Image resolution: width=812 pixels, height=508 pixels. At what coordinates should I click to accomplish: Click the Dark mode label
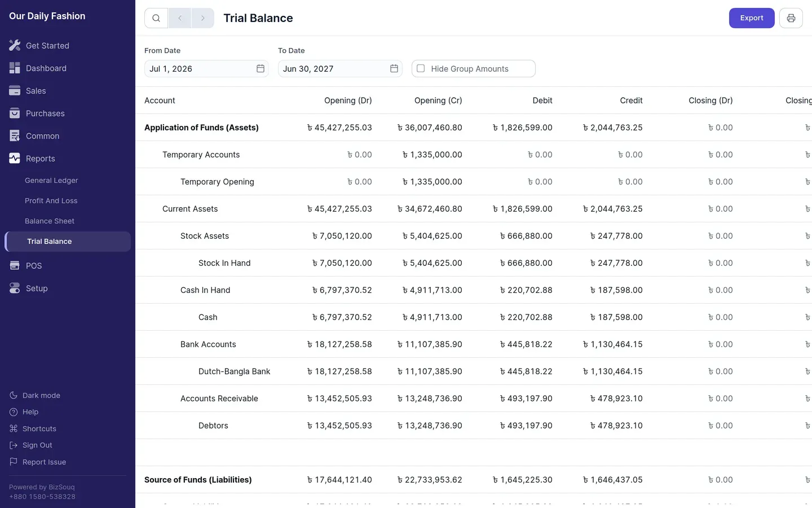pos(41,395)
